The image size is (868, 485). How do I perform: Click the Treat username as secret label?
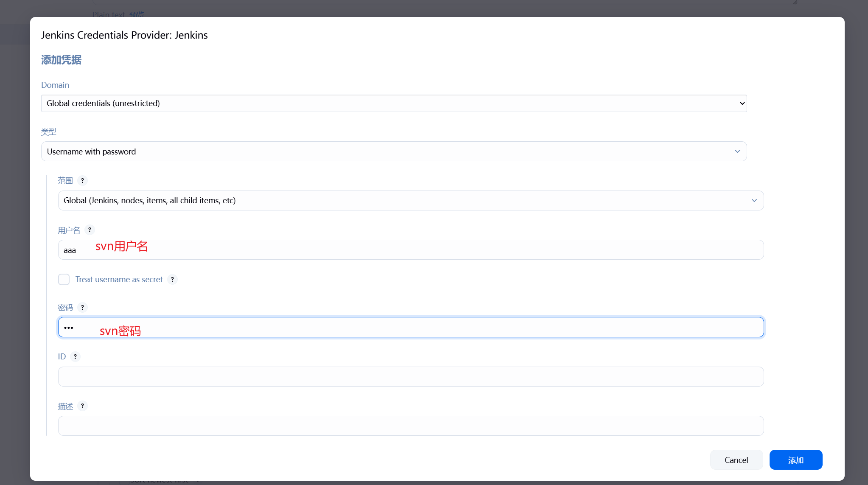pos(119,279)
